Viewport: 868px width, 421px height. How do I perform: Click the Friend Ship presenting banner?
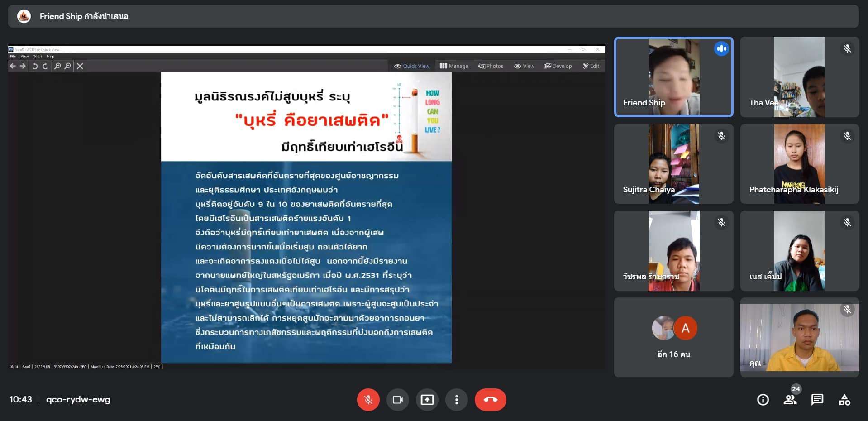(84, 16)
